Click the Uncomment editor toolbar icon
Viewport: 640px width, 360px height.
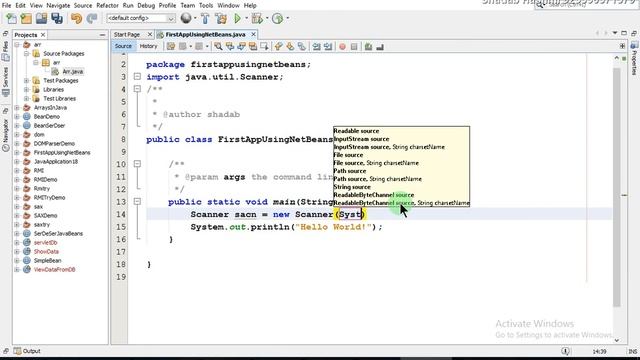(380, 47)
